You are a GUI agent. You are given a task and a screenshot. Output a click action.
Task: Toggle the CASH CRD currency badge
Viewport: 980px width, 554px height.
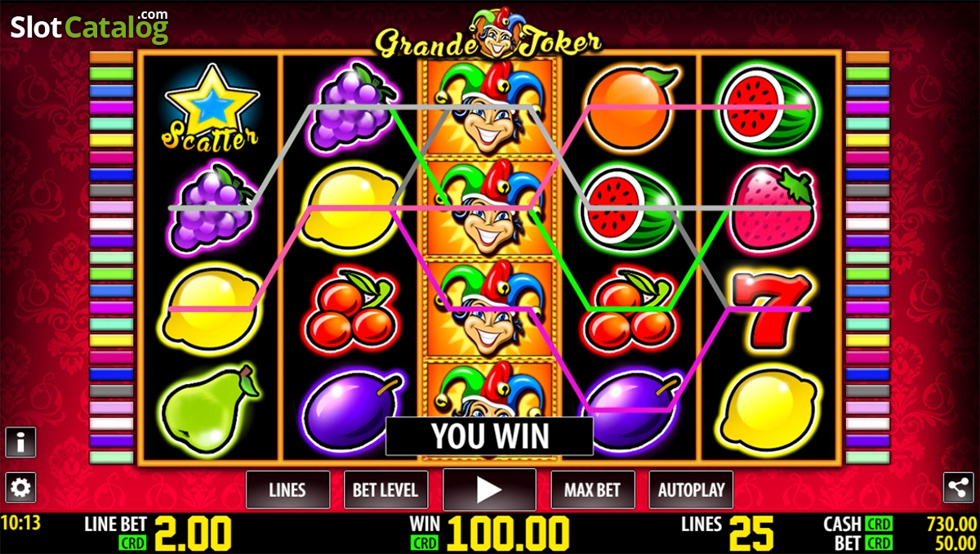tap(879, 525)
